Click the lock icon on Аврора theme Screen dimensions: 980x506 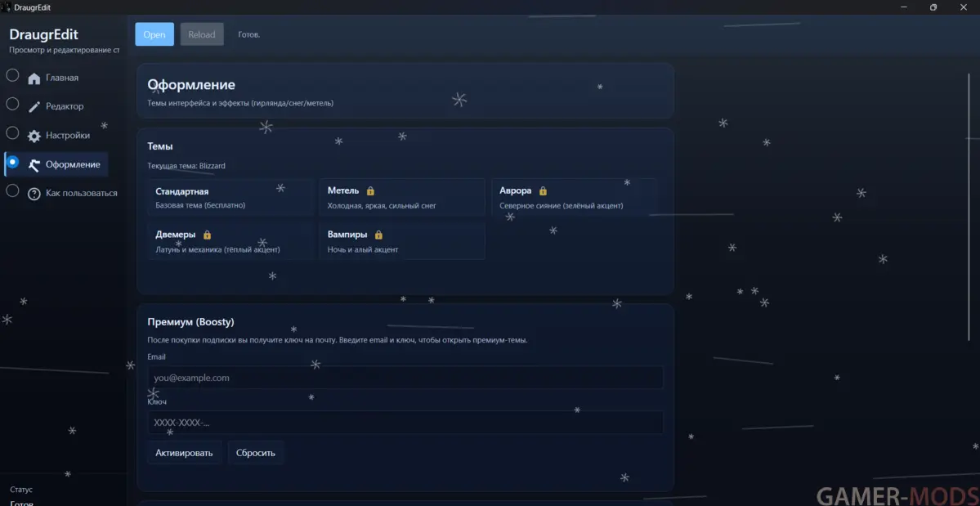point(543,191)
